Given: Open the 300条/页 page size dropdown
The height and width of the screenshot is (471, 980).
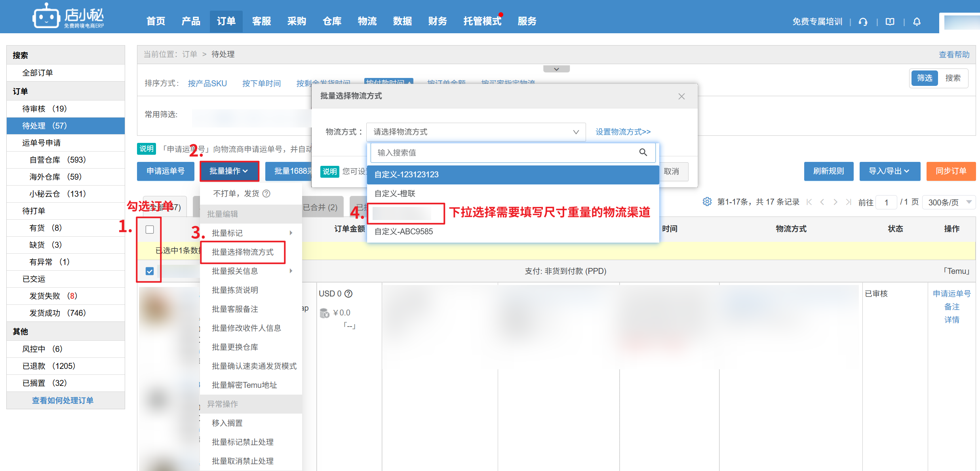Looking at the screenshot, I should pyautogui.click(x=950, y=202).
